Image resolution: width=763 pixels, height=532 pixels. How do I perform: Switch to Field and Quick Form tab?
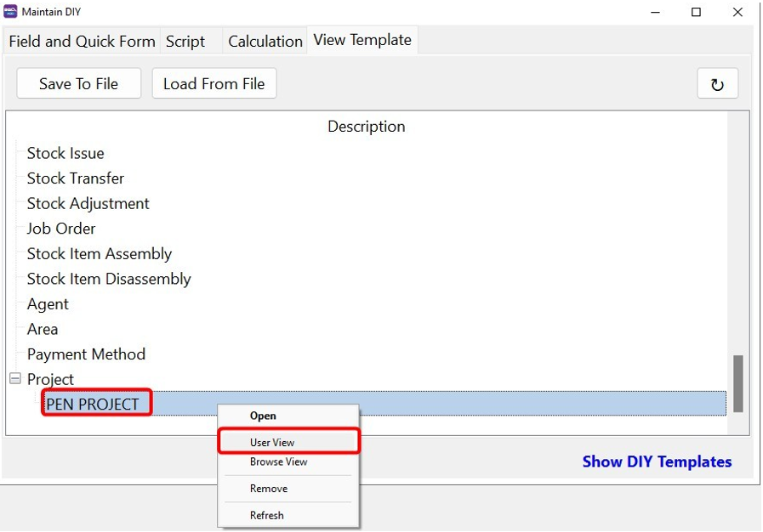click(82, 41)
